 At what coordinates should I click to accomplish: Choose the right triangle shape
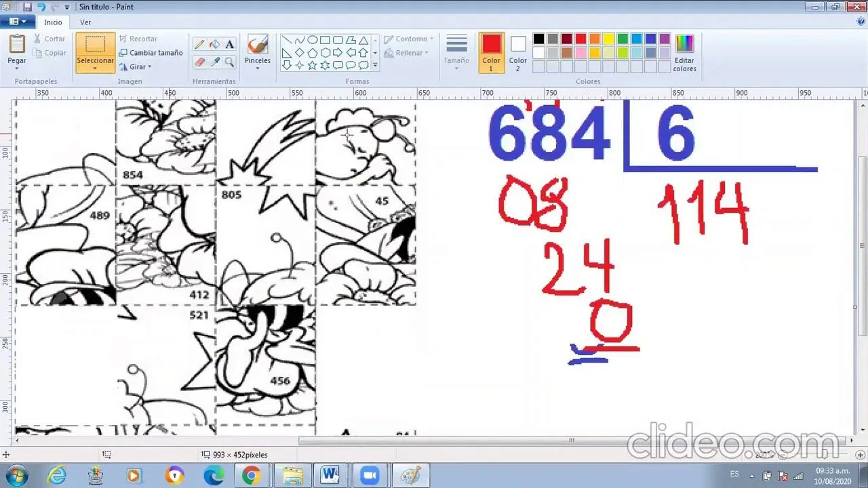(286, 53)
